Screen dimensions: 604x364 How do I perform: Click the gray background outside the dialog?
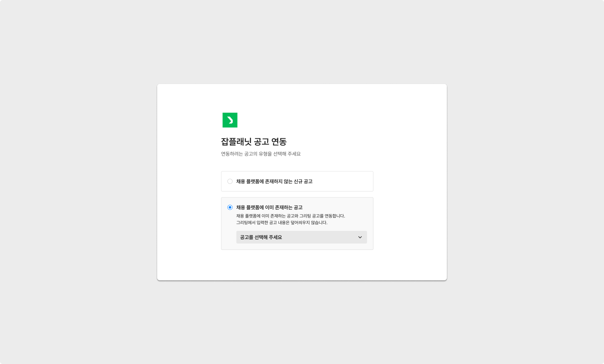coord(78,183)
